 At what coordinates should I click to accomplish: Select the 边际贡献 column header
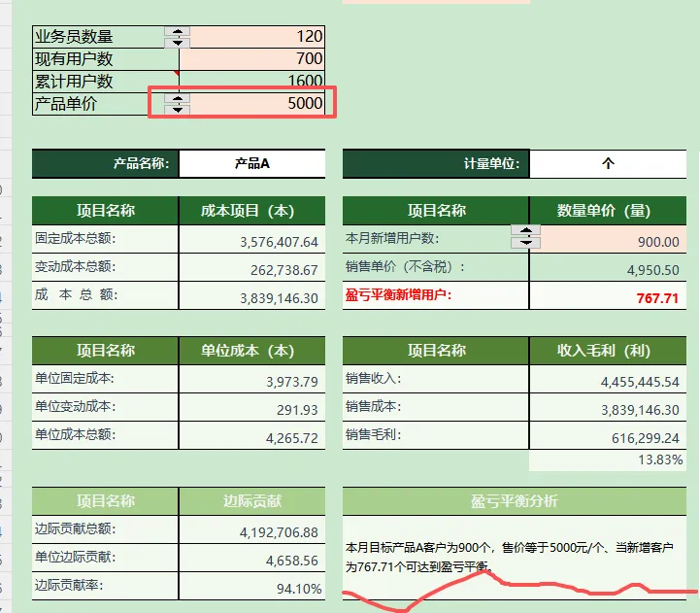[x=251, y=501]
